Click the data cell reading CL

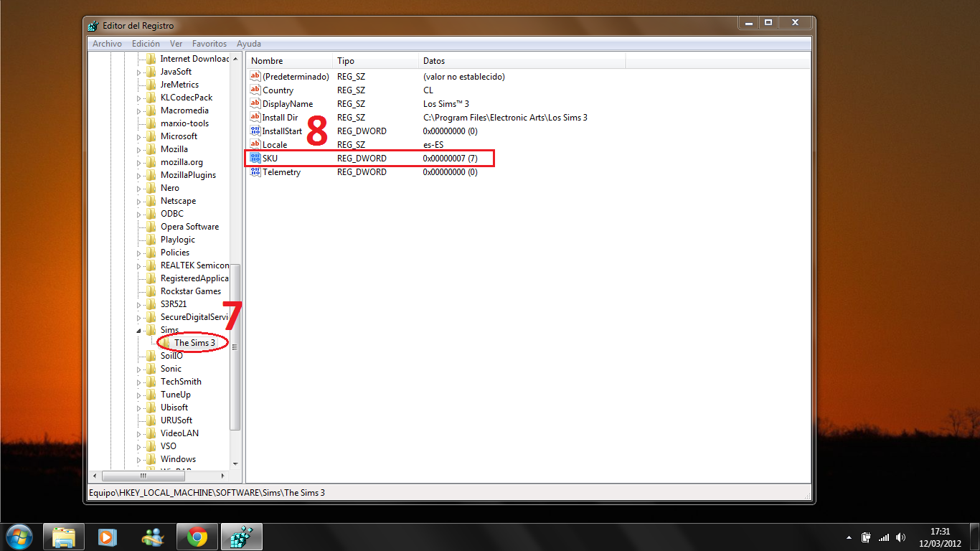point(428,90)
